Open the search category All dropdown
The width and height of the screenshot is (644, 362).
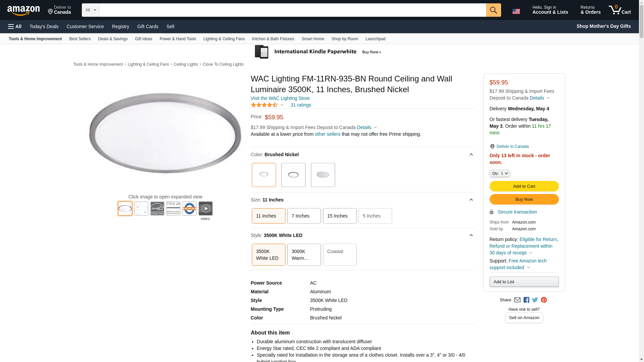90,10
